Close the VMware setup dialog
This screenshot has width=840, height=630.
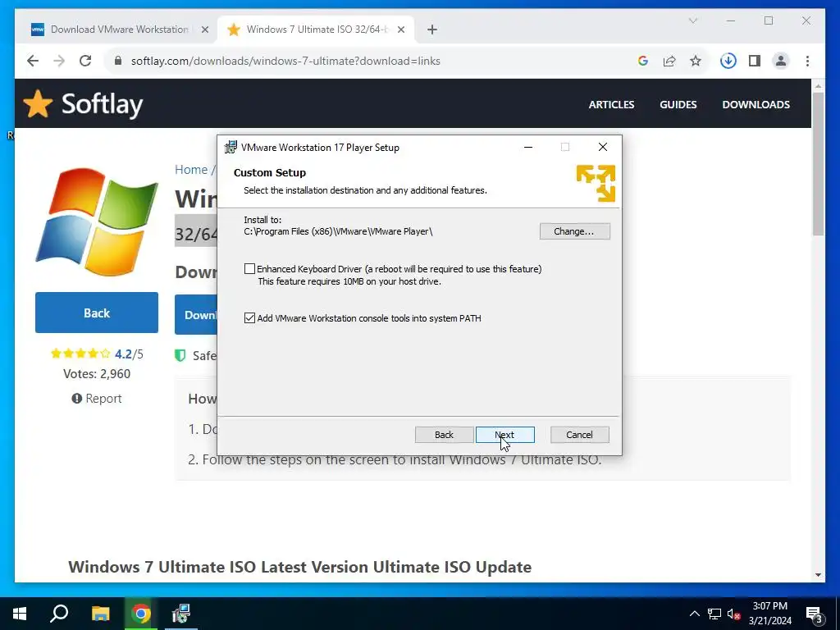603,148
